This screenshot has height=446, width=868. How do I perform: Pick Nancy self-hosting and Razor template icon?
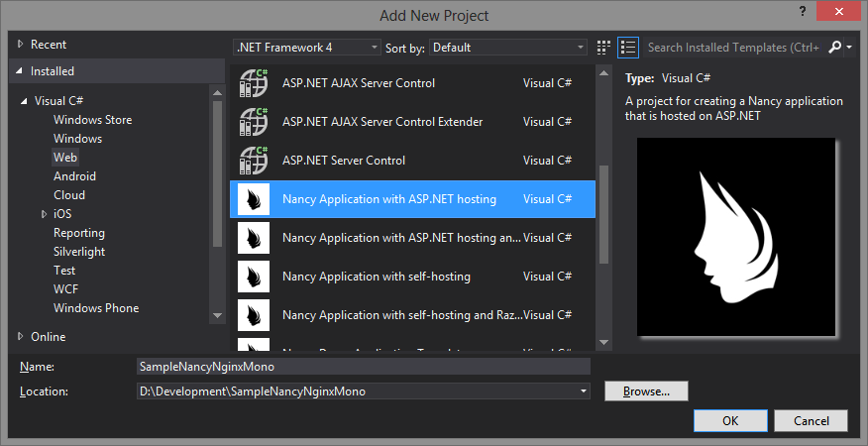(254, 315)
